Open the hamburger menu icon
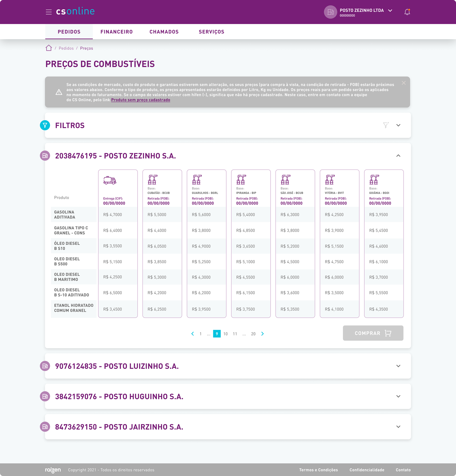Screen dimensions: 456x476 tap(49, 12)
